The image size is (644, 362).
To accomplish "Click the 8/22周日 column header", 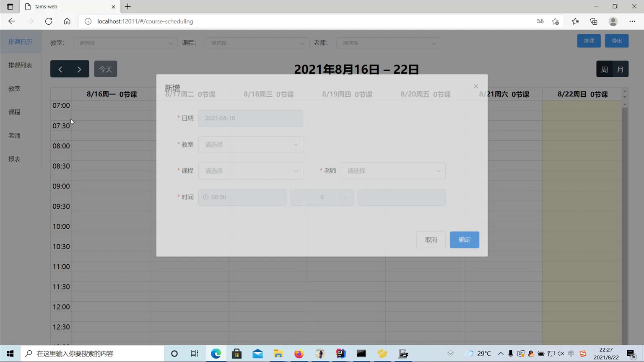I will coord(582,94).
